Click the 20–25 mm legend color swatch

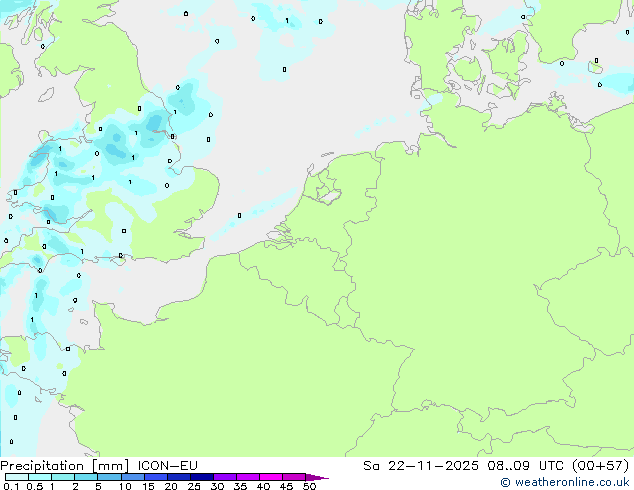[178, 477]
